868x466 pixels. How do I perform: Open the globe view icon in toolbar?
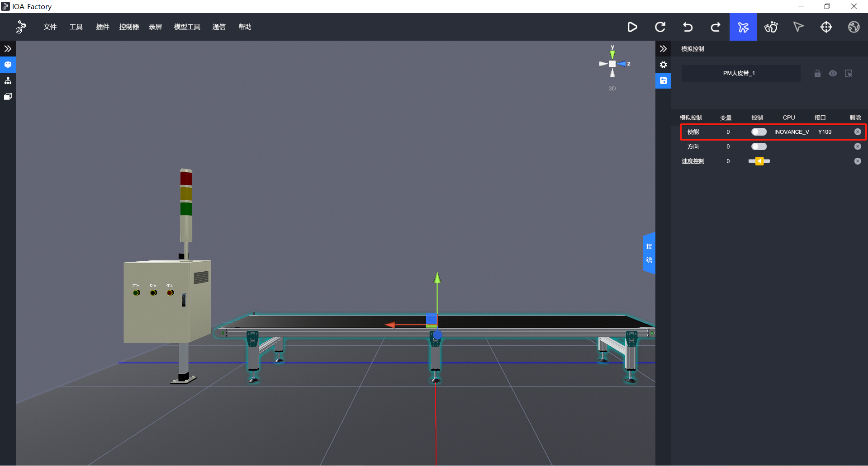(854, 27)
